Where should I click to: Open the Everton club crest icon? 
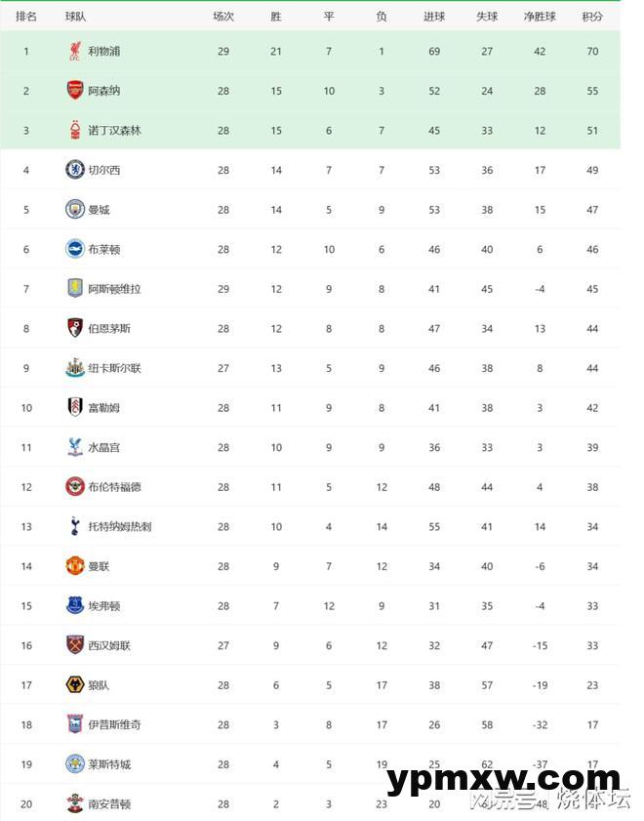pos(75,605)
